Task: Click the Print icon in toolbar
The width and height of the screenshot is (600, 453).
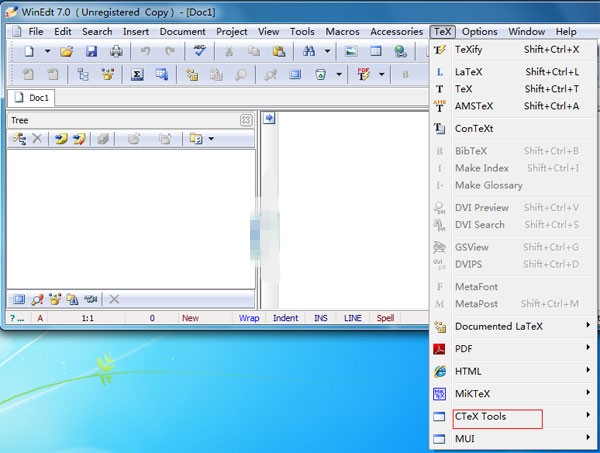Action: tap(116, 51)
